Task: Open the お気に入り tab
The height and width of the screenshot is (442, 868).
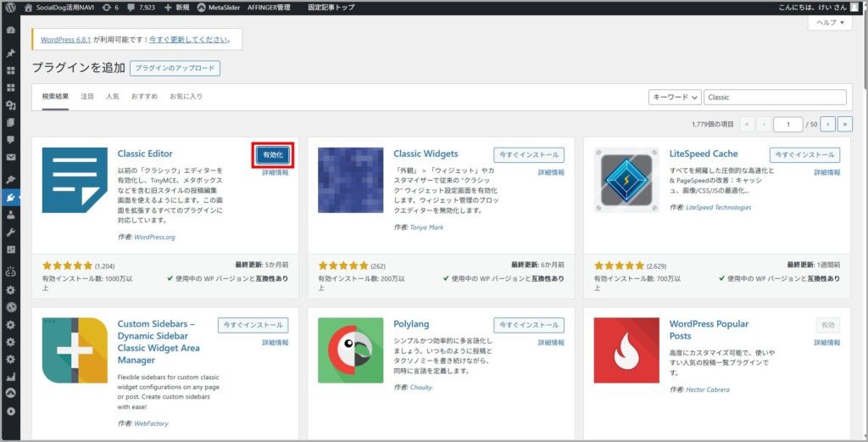Action: click(x=186, y=97)
